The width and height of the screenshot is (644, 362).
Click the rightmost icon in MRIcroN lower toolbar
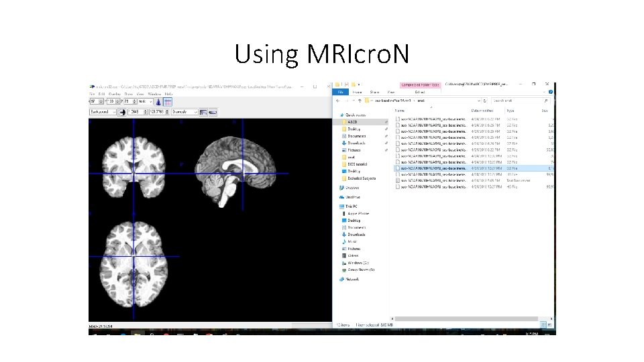(x=213, y=112)
